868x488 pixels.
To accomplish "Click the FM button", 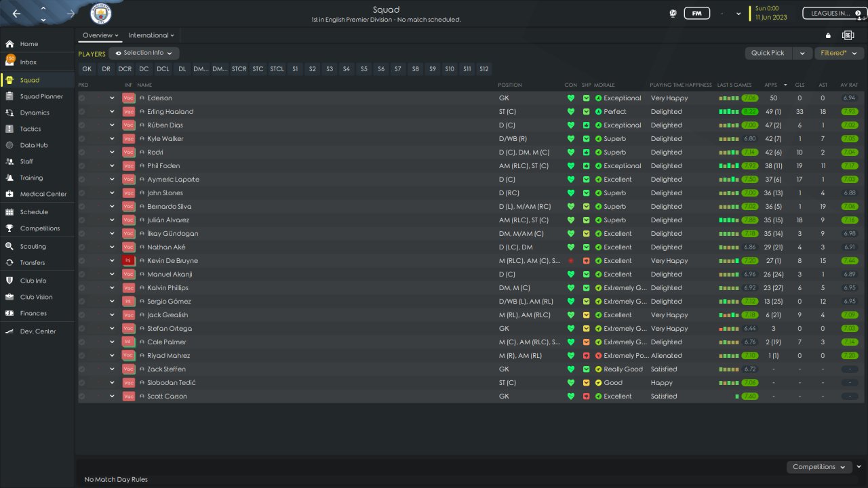I will point(696,14).
